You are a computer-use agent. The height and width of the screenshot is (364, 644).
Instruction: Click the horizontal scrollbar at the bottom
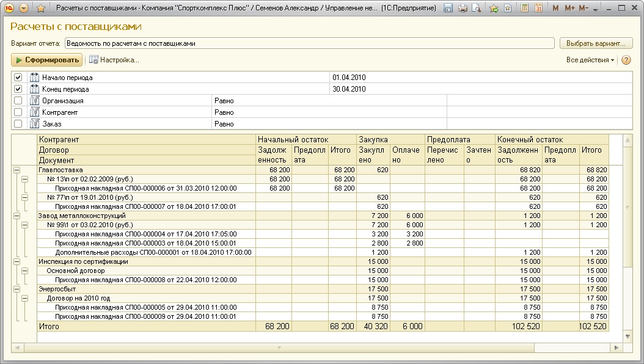(306, 348)
